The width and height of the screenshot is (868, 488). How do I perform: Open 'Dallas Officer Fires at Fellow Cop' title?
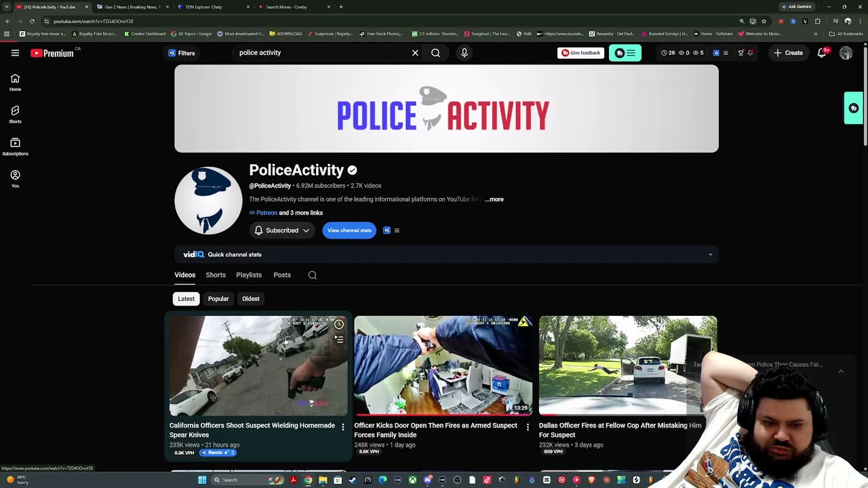(620, 430)
